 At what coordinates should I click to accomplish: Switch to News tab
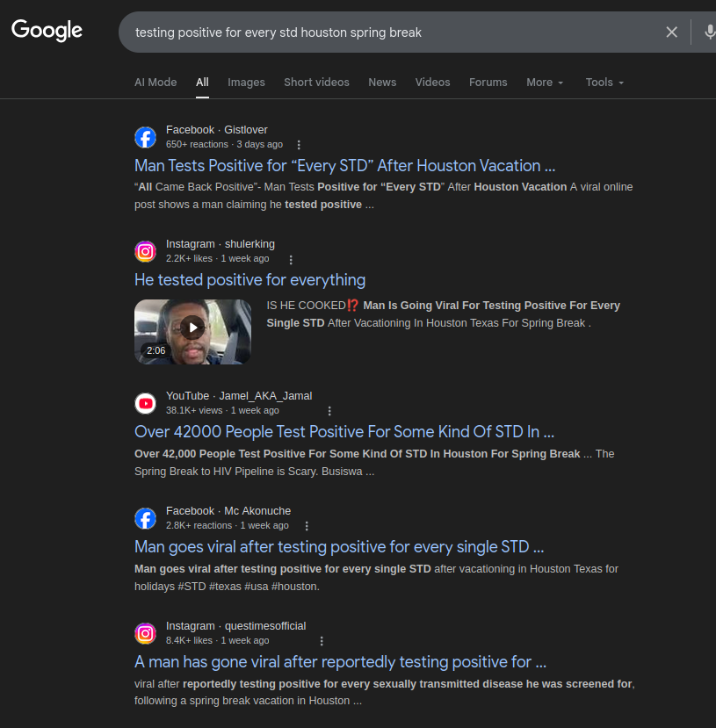pyautogui.click(x=382, y=83)
